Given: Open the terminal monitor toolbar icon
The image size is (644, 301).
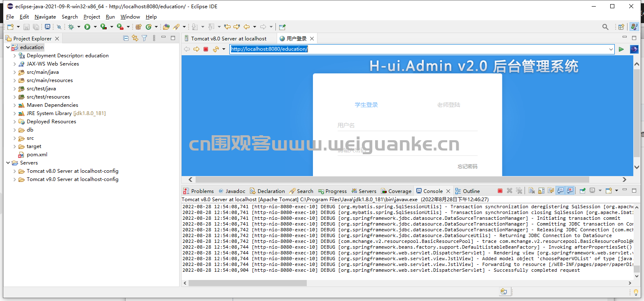Looking at the screenshot, I should tap(47, 27).
